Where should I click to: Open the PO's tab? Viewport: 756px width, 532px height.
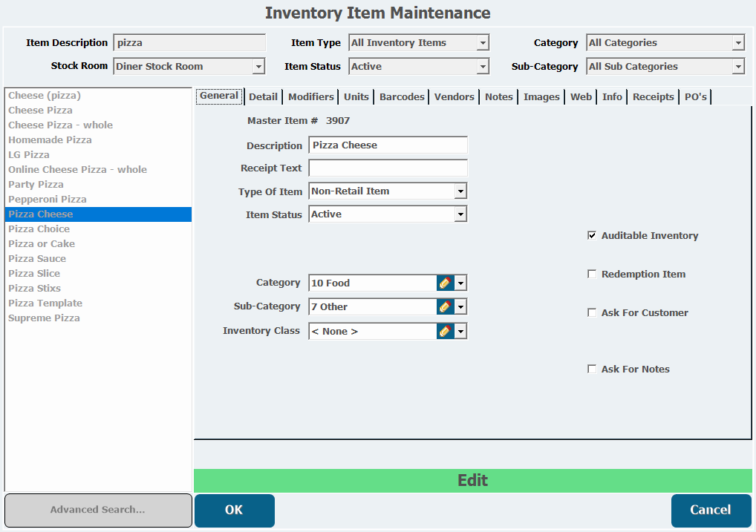click(x=695, y=96)
